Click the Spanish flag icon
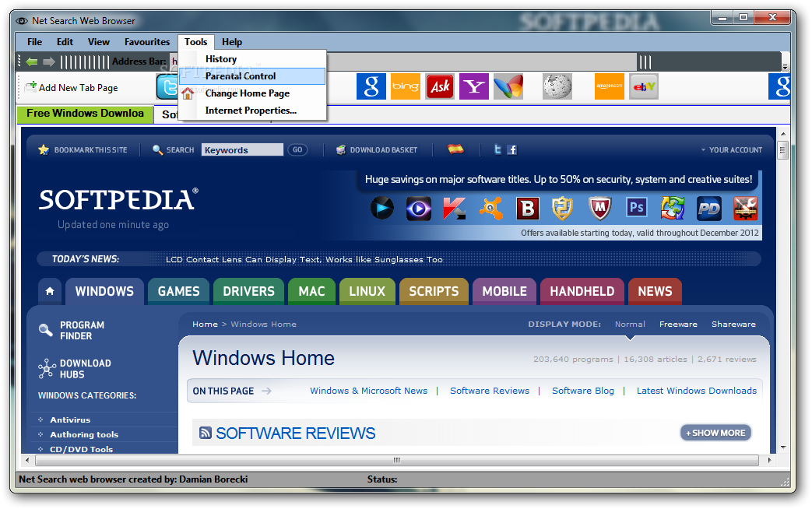Viewport: 812px width, 509px height. click(455, 149)
